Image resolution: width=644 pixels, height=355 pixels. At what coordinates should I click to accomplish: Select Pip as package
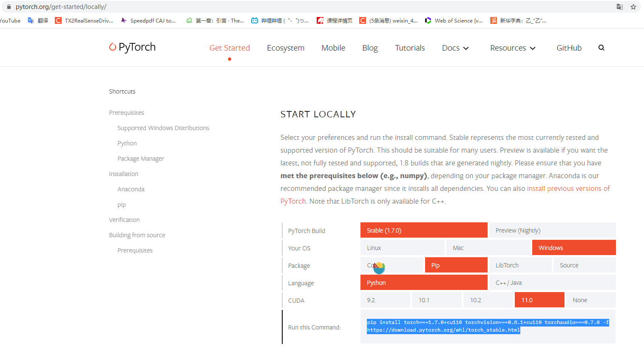click(456, 265)
